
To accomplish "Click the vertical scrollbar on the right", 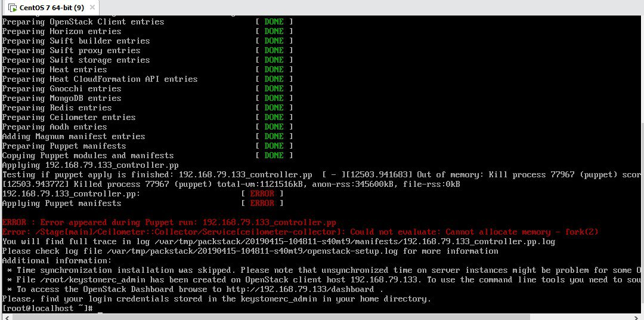I will pos(642,214).
